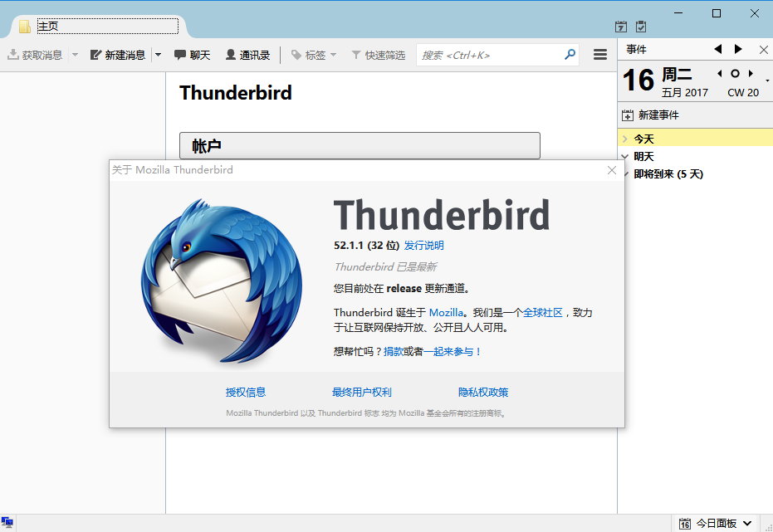The image size is (773, 532).
Task: Go to next Events pane mode
Action: [738, 49]
